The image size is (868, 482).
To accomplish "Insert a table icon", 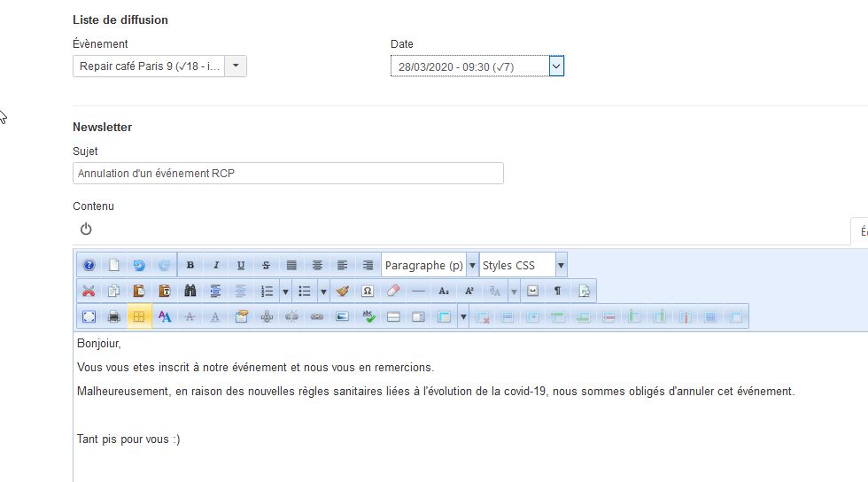I will tap(444, 317).
